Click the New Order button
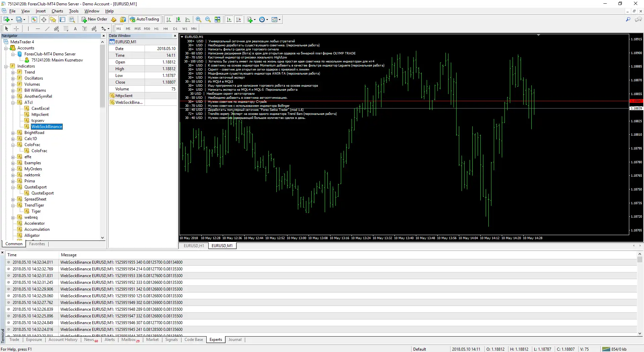The width and height of the screenshot is (644, 352). (x=94, y=19)
